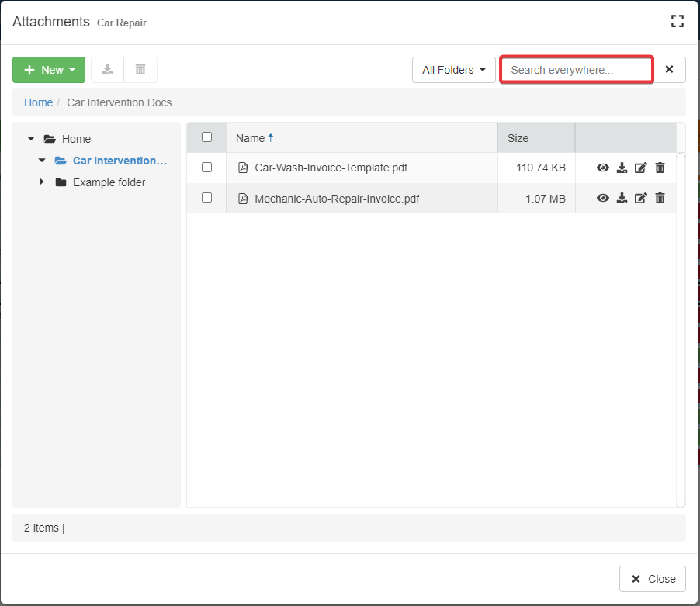Delete Mechanic-Auto-Repair-Invoice.pdf using the trash icon

[660, 198]
